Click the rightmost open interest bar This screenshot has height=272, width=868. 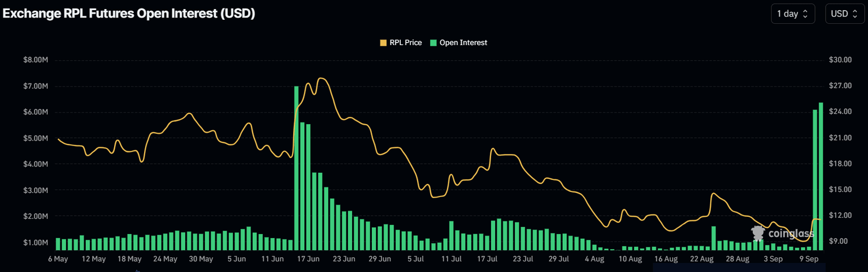[x=821, y=176]
